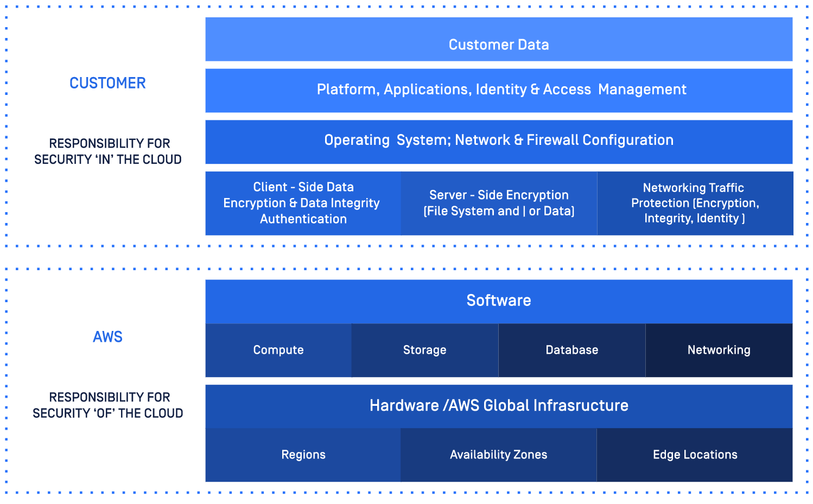Viewport: 813px width, 504px height.
Task: Click the Storage tile
Action: (424, 350)
